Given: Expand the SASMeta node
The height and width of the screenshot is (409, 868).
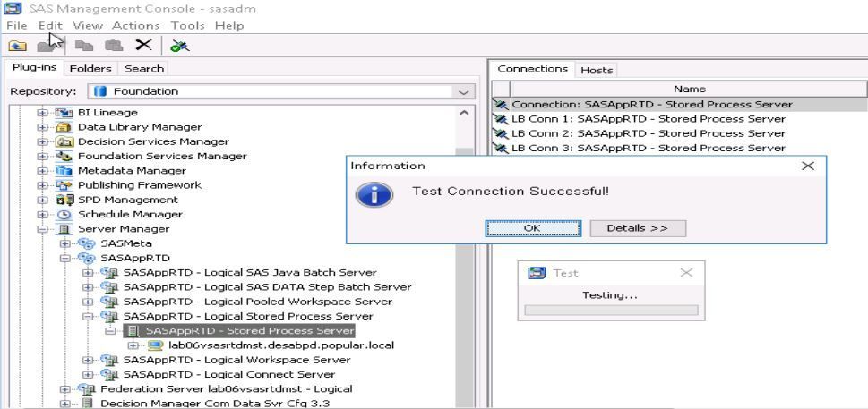Looking at the screenshot, I should pyautogui.click(x=64, y=243).
